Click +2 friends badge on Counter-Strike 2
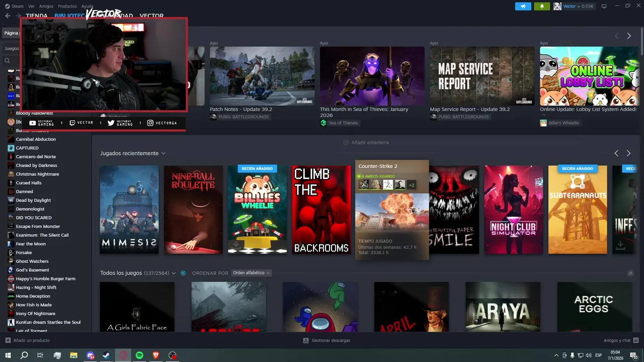The width and height of the screenshot is (644, 362). pyautogui.click(x=412, y=185)
